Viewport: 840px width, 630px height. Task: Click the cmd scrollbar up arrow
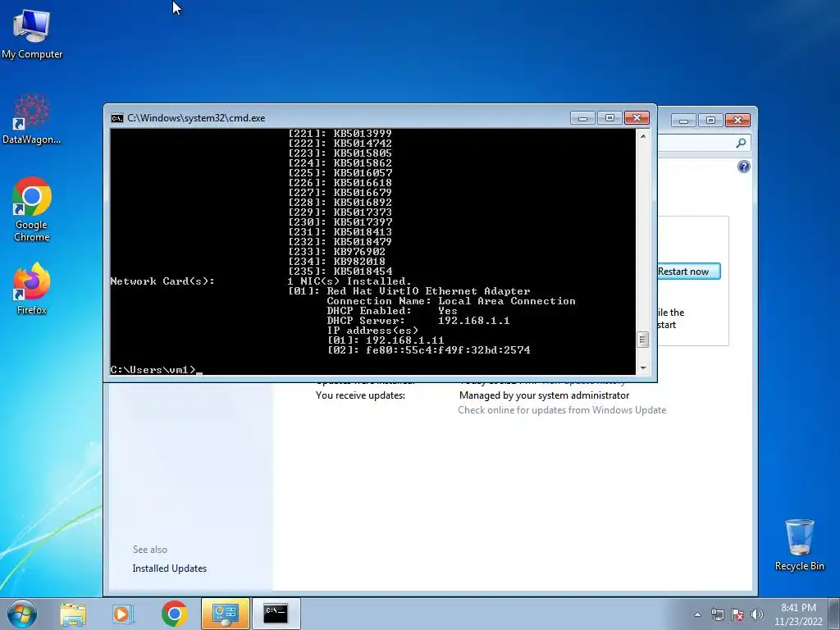click(x=643, y=136)
